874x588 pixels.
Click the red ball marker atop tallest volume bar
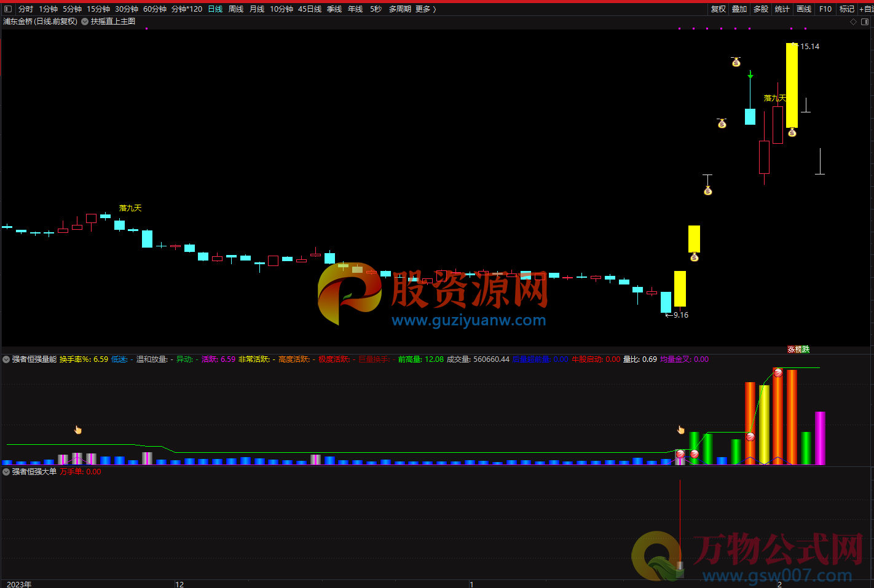pyautogui.click(x=778, y=372)
